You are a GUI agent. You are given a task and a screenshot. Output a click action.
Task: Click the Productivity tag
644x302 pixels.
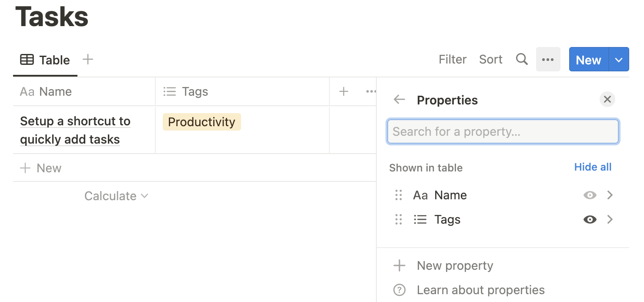tap(201, 122)
